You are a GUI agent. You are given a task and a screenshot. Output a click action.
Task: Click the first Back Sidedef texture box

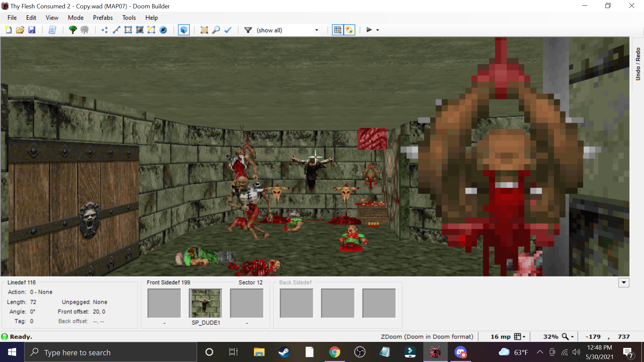[297, 303]
